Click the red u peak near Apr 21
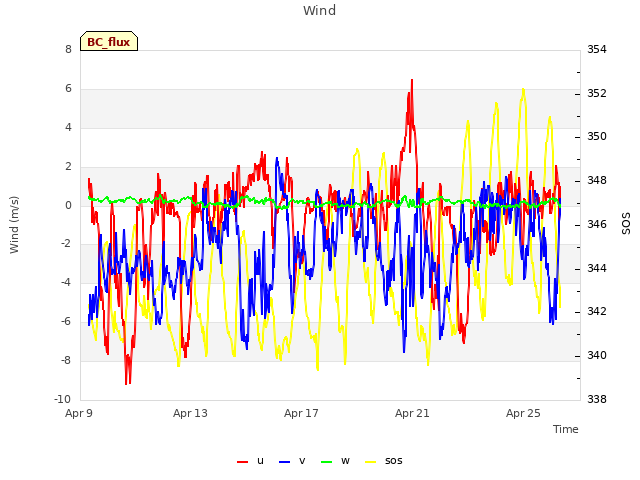This screenshot has width=640, height=480. tap(412, 81)
